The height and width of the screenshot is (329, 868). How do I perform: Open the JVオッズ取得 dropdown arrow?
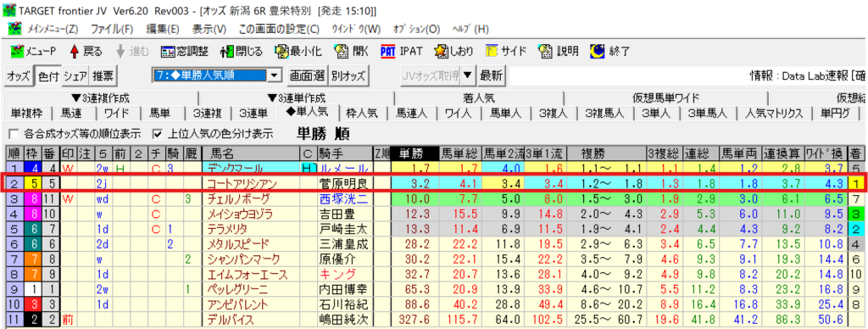(x=468, y=75)
